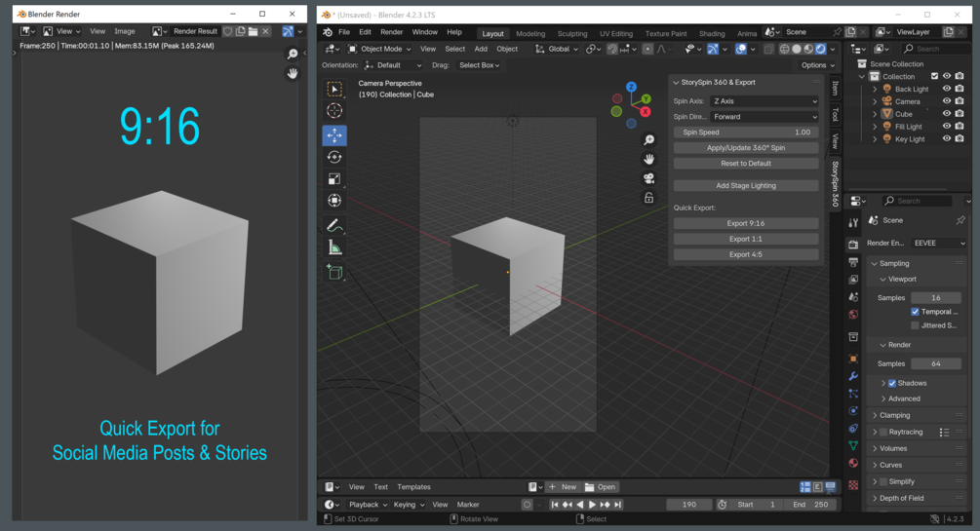The image size is (980, 531).
Task: Select the Add Cube tool
Action: pos(334,272)
